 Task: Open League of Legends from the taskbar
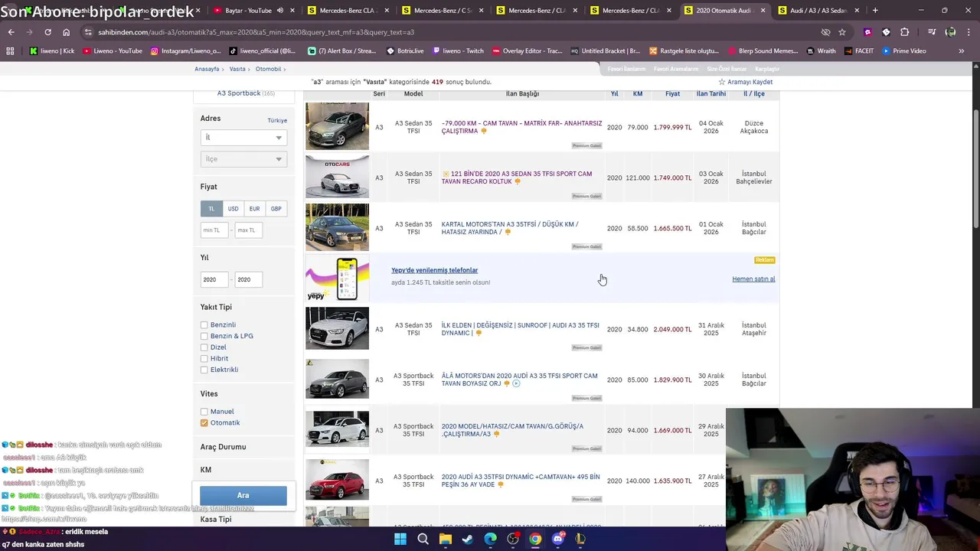click(580, 539)
